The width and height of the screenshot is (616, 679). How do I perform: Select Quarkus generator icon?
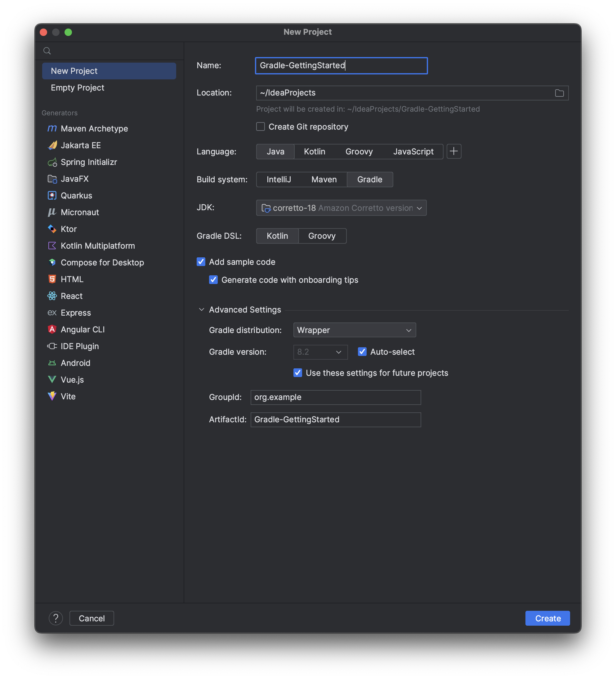click(x=52, y=196)
